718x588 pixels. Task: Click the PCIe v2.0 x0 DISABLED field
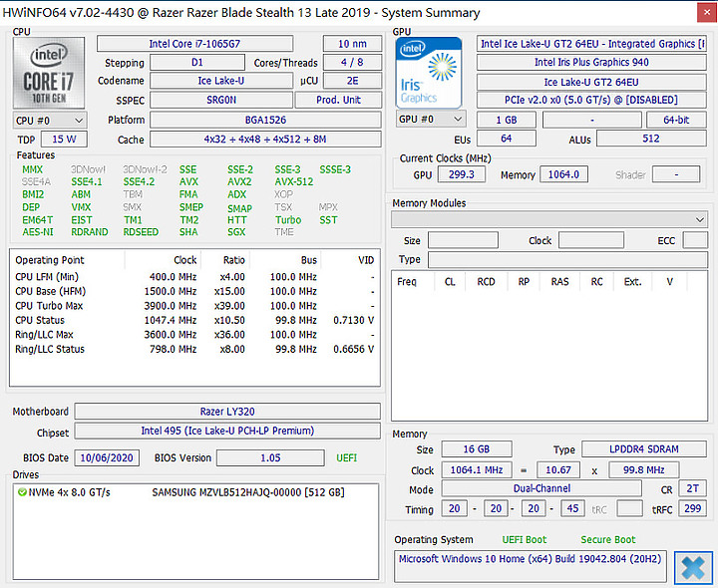(591, 100)
